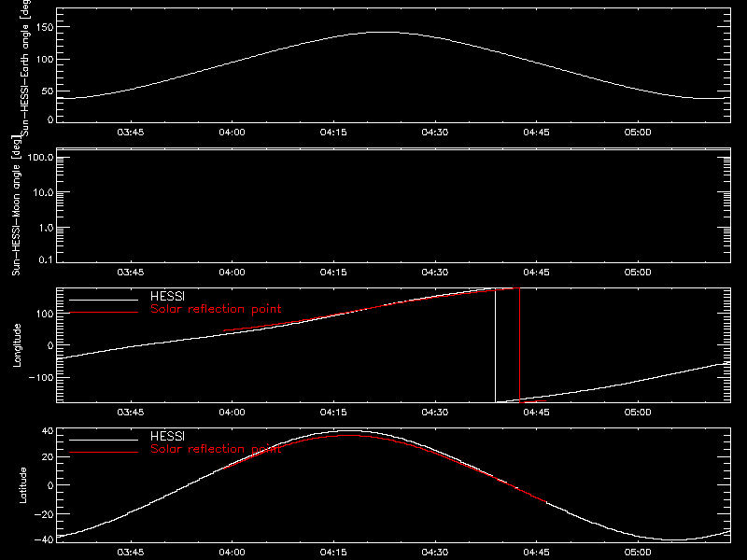Click '03:45' under the Earth angle plot
The height and width of the screenshot is (560, 747).
[131, 132]
